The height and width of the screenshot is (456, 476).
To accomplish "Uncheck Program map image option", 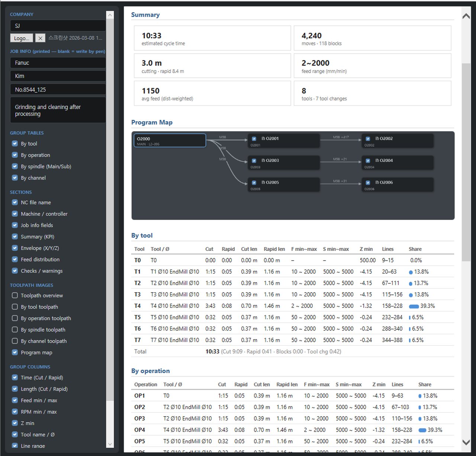I will point(15,352).
